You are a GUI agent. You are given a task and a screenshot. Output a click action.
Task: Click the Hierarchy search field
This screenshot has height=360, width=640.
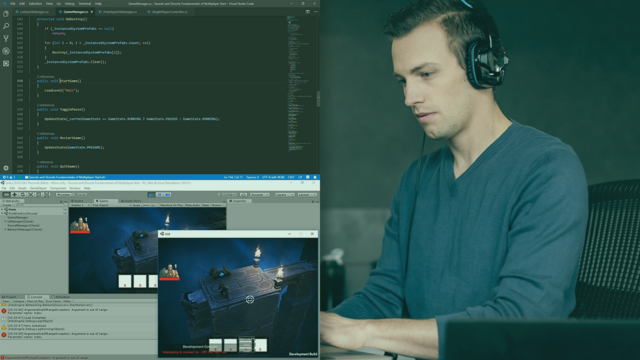coord(41,205)
